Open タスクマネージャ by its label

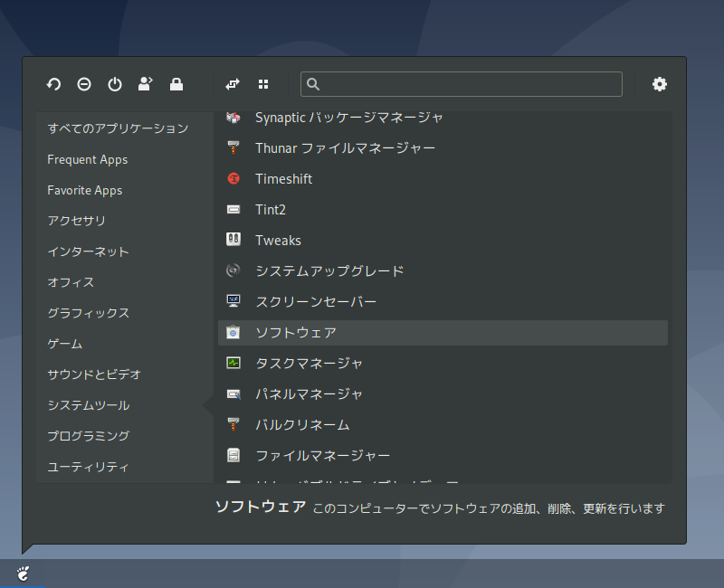(309, 364)
